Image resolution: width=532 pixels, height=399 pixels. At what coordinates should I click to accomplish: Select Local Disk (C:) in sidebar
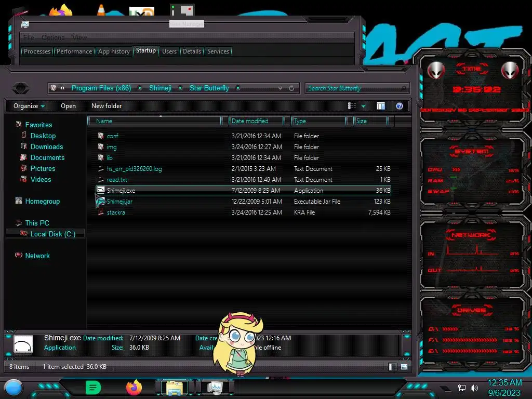(46, 234)
